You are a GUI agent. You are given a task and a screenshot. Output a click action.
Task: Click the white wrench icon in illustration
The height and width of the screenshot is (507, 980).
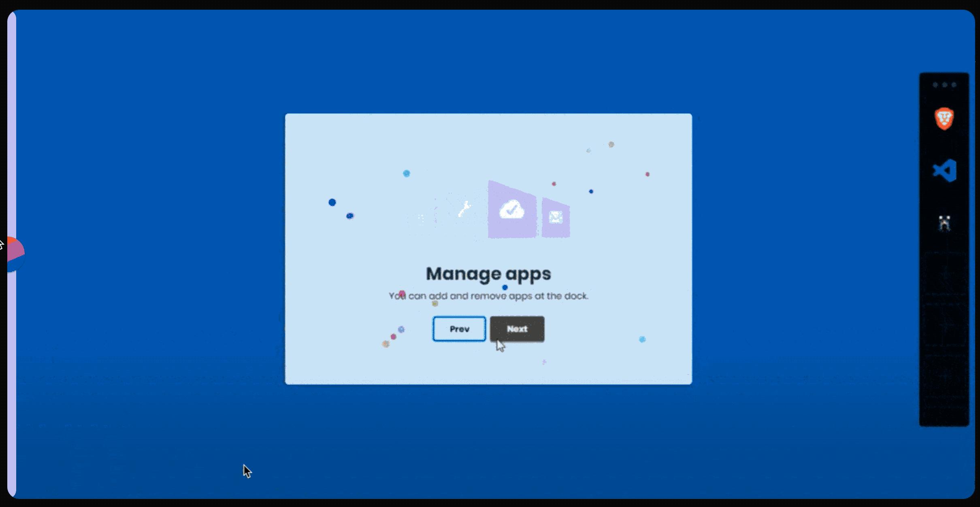[x=464, y=209]
